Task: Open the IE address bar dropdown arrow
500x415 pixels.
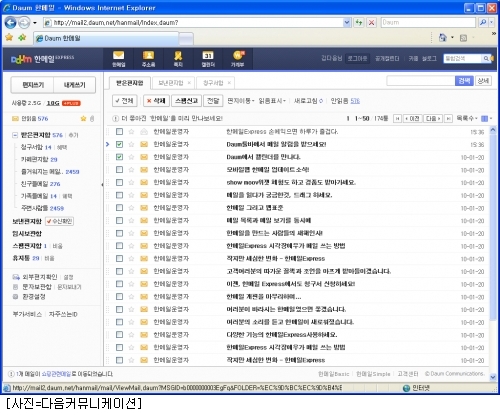Action: click(x=347, y=23)
